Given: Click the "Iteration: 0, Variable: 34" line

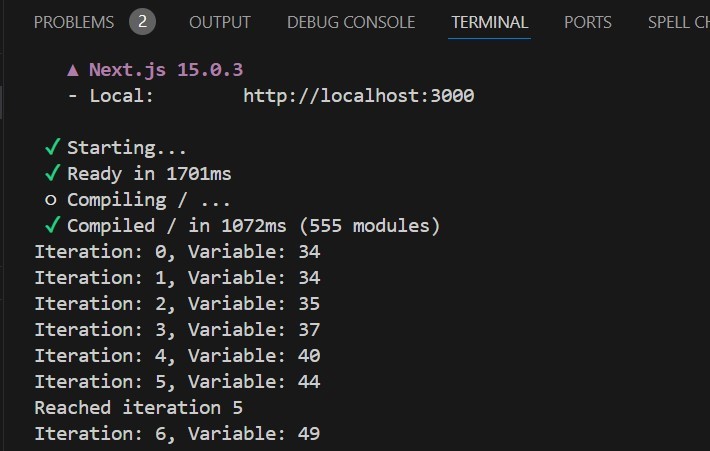Looking at the screenshot, I should (177, 252).
